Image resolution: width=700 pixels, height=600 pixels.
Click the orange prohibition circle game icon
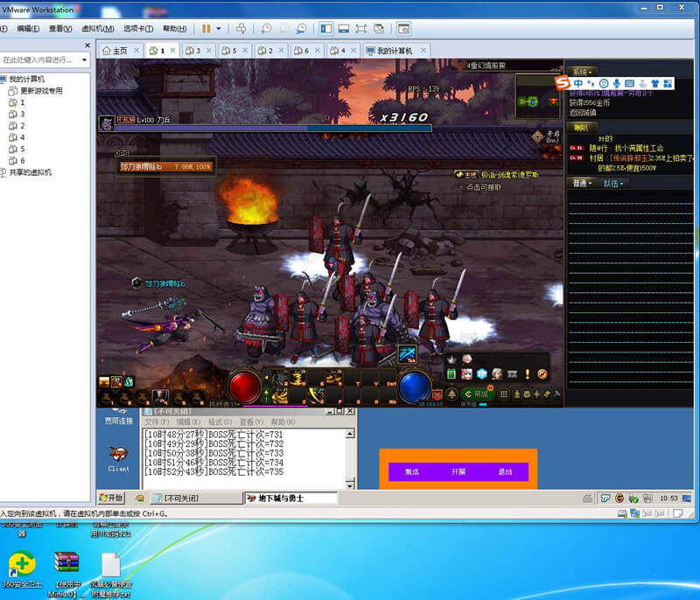coord(542,373)
